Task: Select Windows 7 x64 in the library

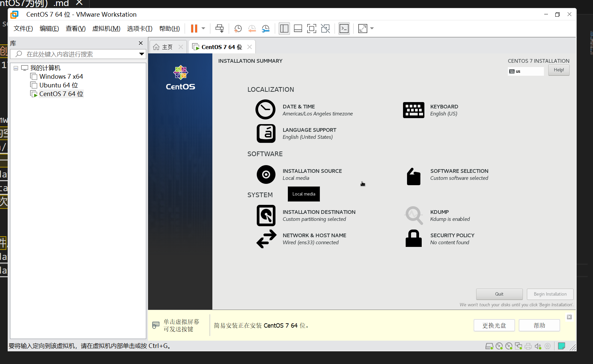Action: (61, 77)
